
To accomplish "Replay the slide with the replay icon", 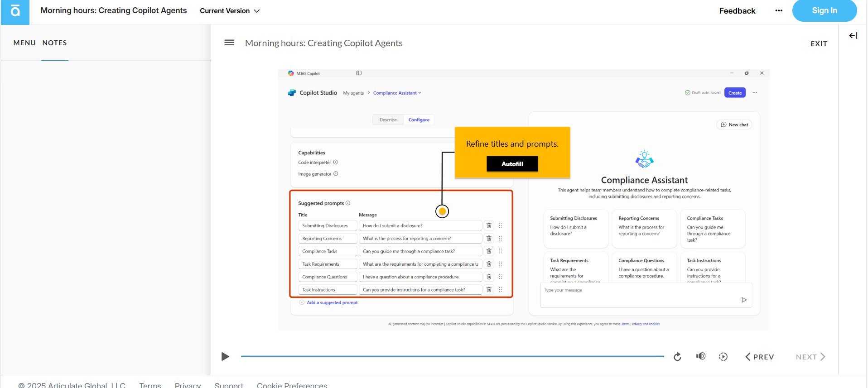I will [677, 357].
